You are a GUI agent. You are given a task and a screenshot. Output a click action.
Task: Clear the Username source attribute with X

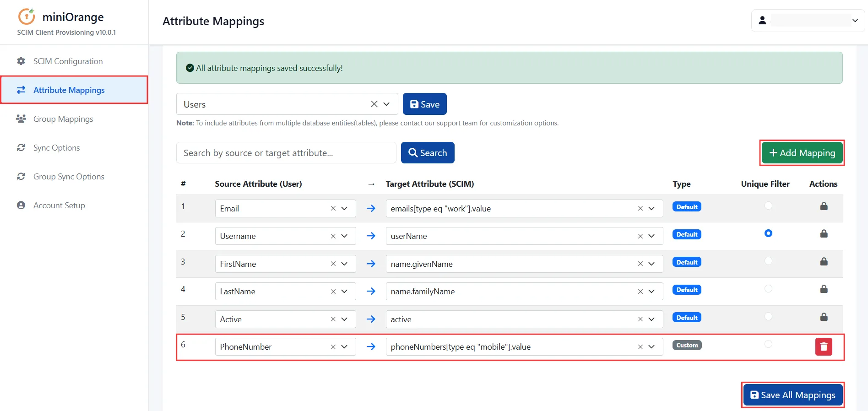pos(333,236)
